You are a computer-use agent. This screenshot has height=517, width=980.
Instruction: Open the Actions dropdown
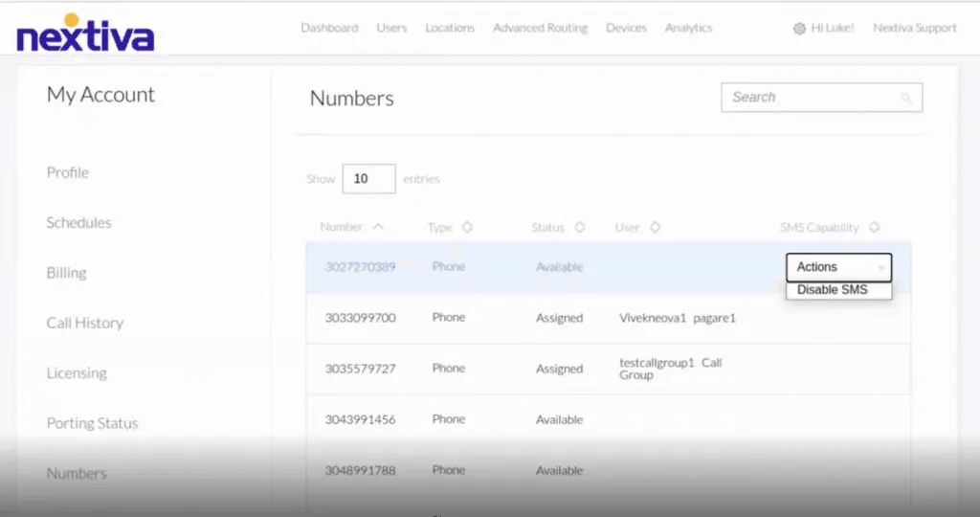click(838, 267)
